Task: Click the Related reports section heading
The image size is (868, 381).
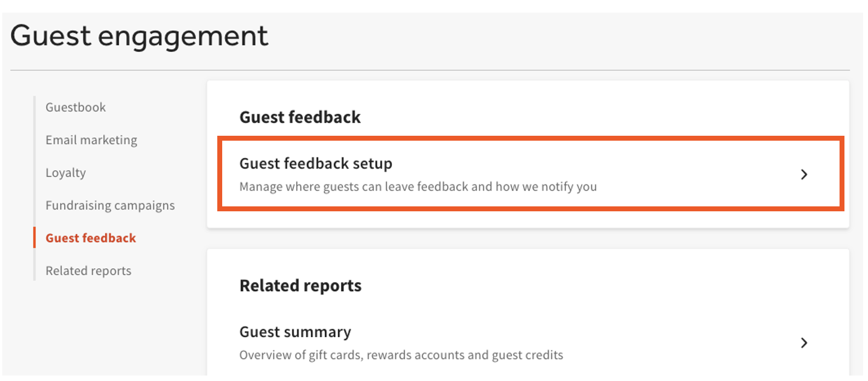Action: click(x=300, y=285)
